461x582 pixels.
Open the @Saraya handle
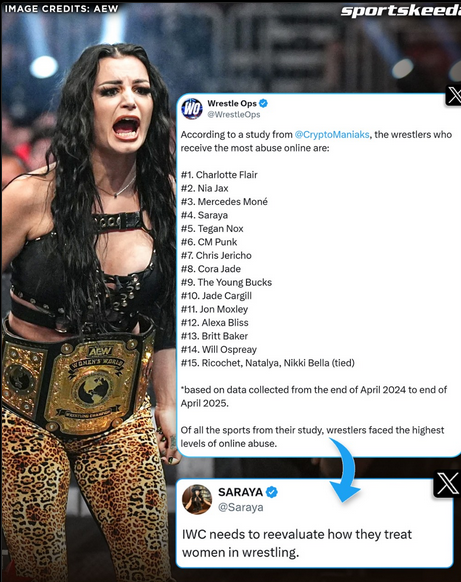point(241,507)
